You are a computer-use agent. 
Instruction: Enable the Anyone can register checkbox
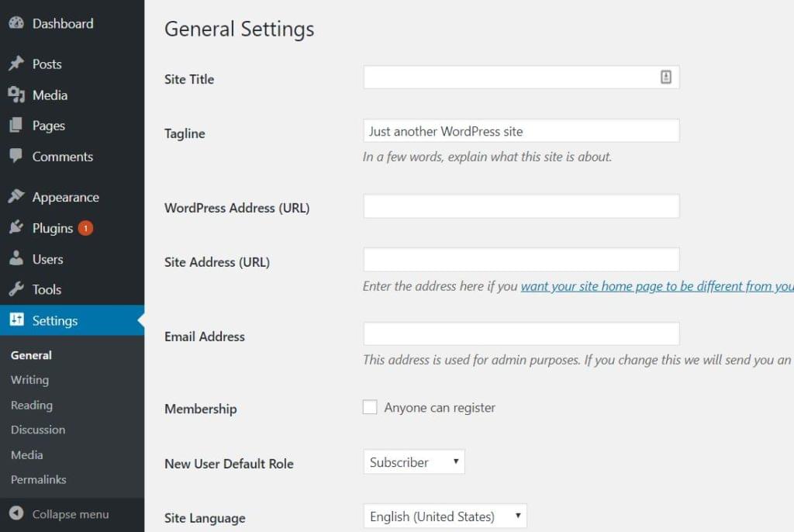click(370, 407)
